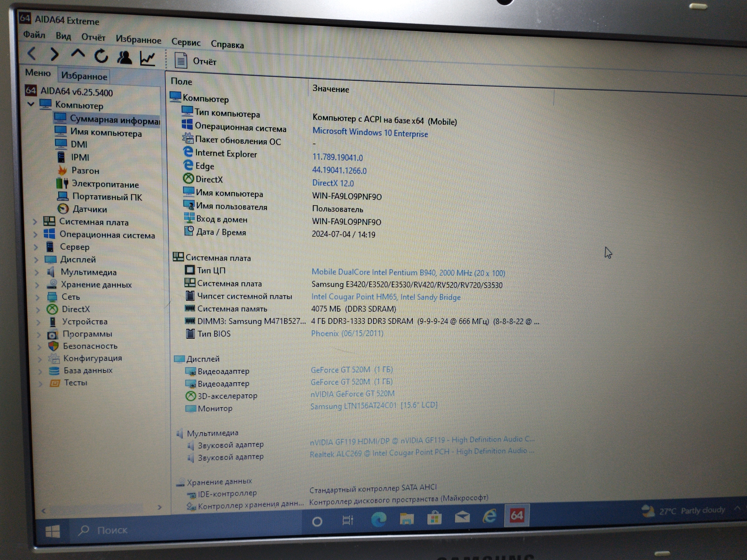Viewport: 747px width, 560px height.
Task: Click the Поле column header
Action: click(181, 81)
